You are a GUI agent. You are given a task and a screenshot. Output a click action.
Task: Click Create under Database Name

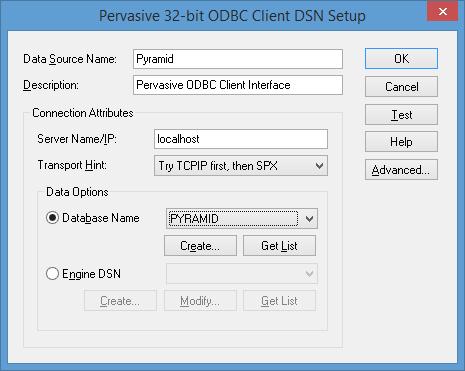click(x=200, y=246)
